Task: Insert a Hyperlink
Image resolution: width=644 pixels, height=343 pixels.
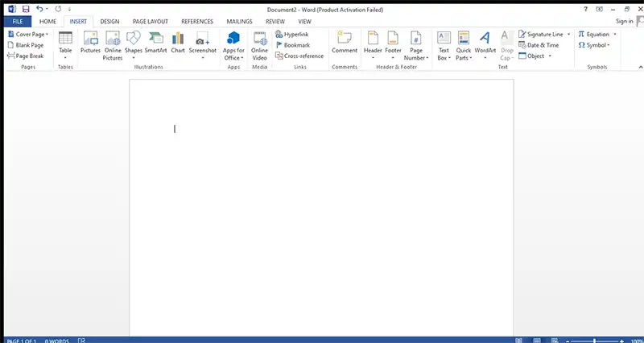Action: (292, 35)
